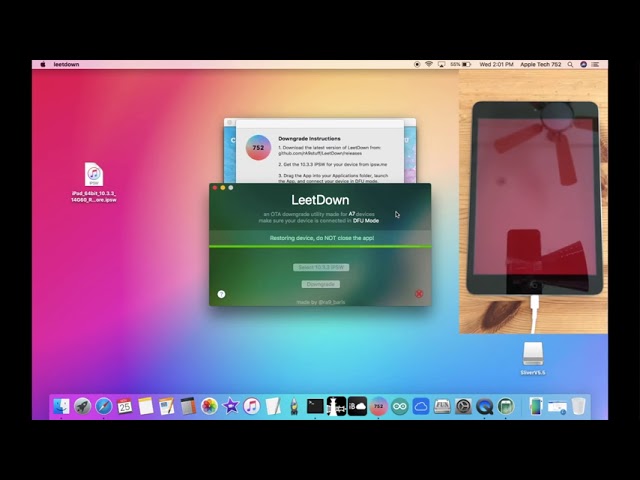This screenshot has height=480, width=640.
Task: Open TextEdit in the Dock
Action: tap(273, 406)
